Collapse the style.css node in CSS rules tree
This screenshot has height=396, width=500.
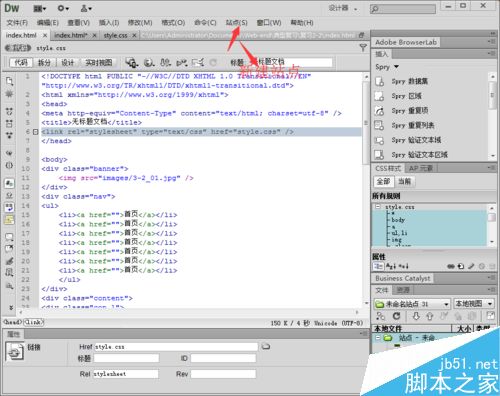point(378,207)
